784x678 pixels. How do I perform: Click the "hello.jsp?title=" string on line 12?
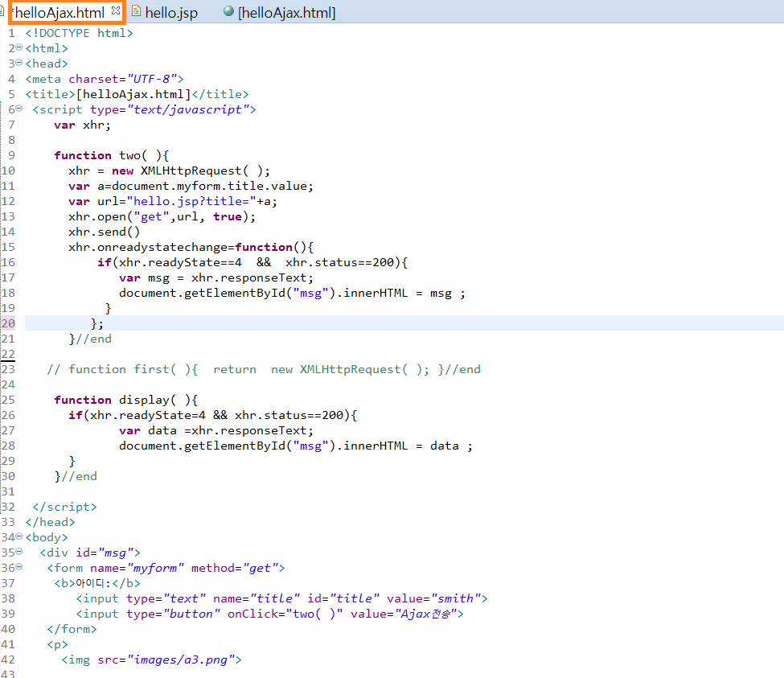[x=191, y=202]
